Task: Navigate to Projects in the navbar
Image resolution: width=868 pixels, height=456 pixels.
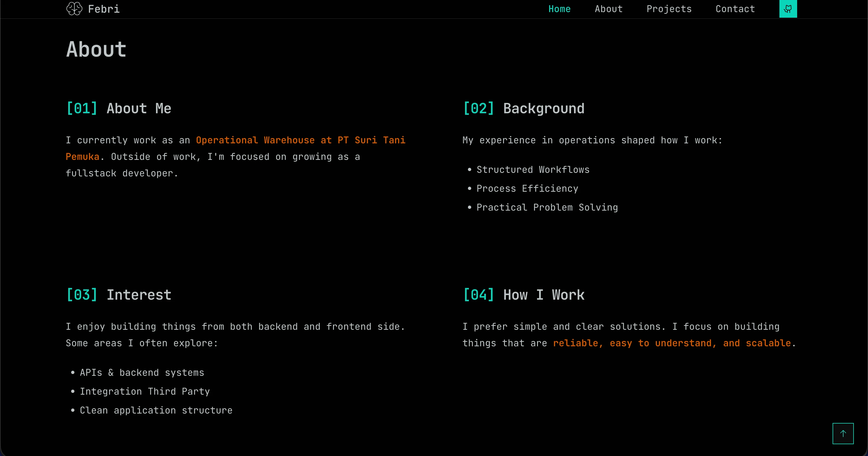Action: point(669,9)
